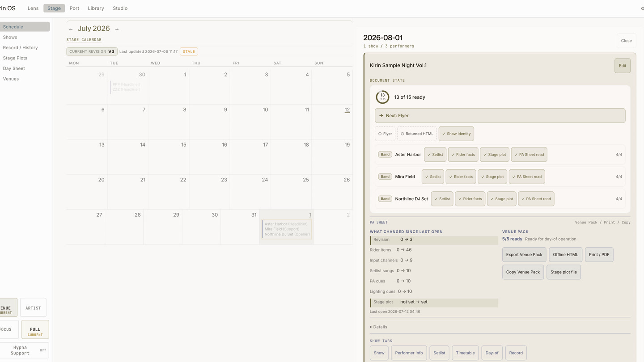The height and width of the screenshot is (362, 644).
Task: Click the Mira Field Band tag
Action: pos(385,177)
